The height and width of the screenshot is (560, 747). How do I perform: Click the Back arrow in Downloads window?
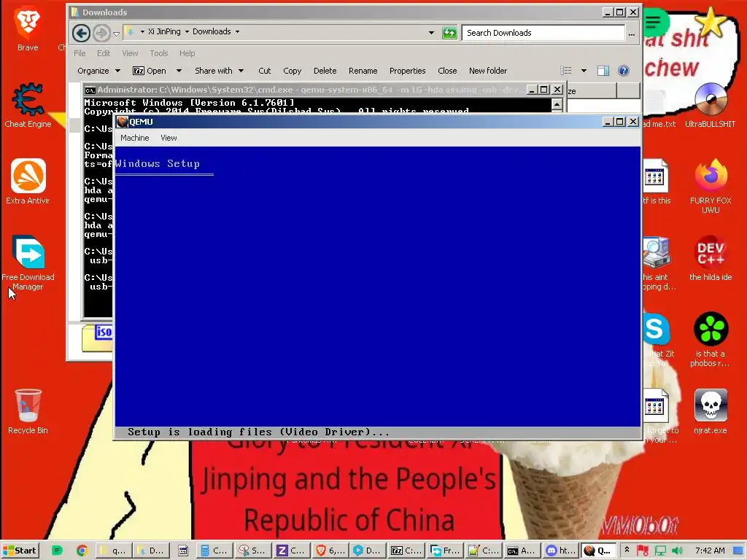(82, 33)
